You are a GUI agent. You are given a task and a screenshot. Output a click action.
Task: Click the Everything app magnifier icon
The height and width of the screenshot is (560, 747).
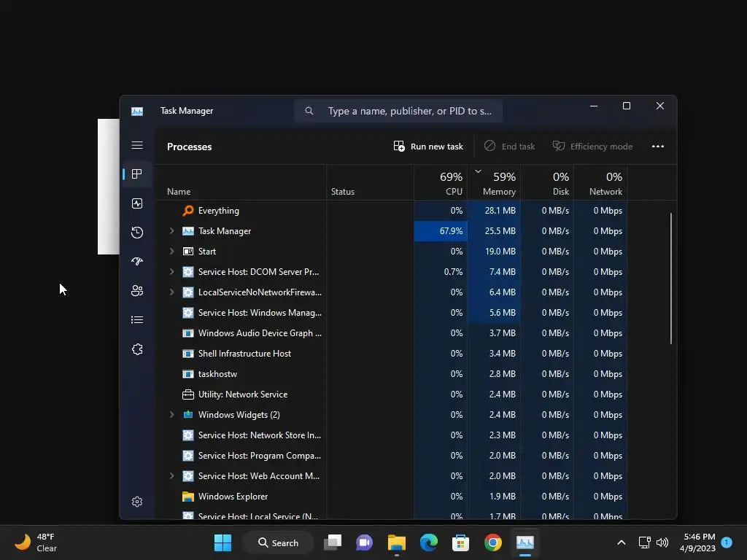[188, 211]
